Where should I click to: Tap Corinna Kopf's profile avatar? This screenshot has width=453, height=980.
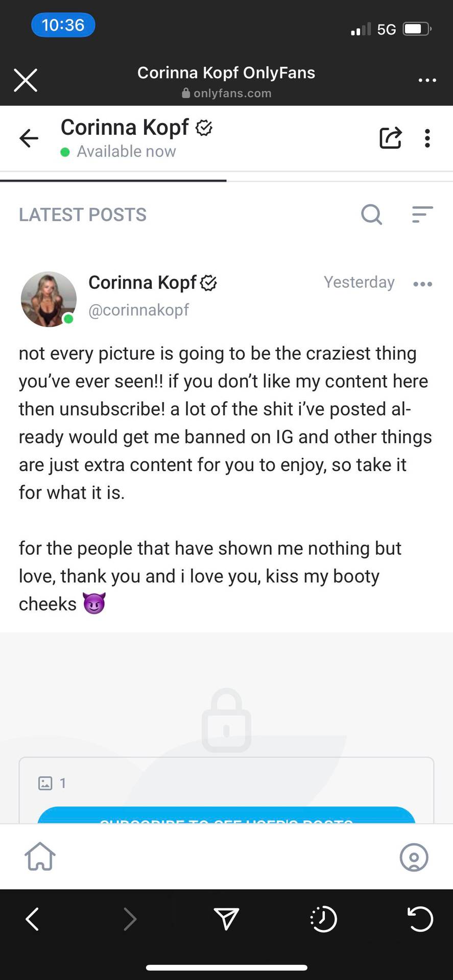(49, 299)
